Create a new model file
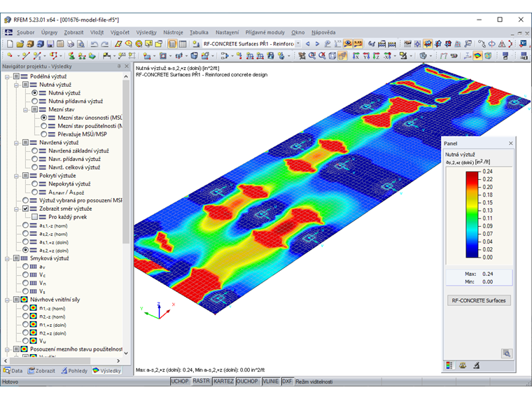The width and height of the screenshot is (532, 399). 10,44
